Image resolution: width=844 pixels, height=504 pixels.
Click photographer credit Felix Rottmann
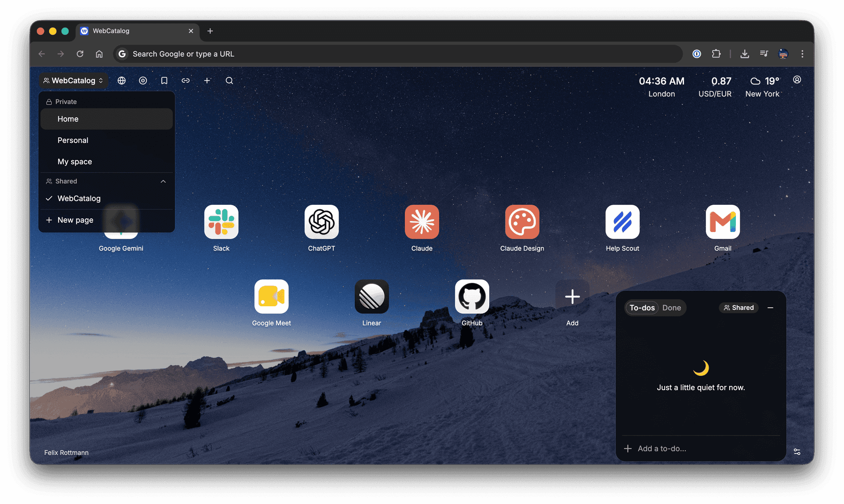tap(66, 453)
